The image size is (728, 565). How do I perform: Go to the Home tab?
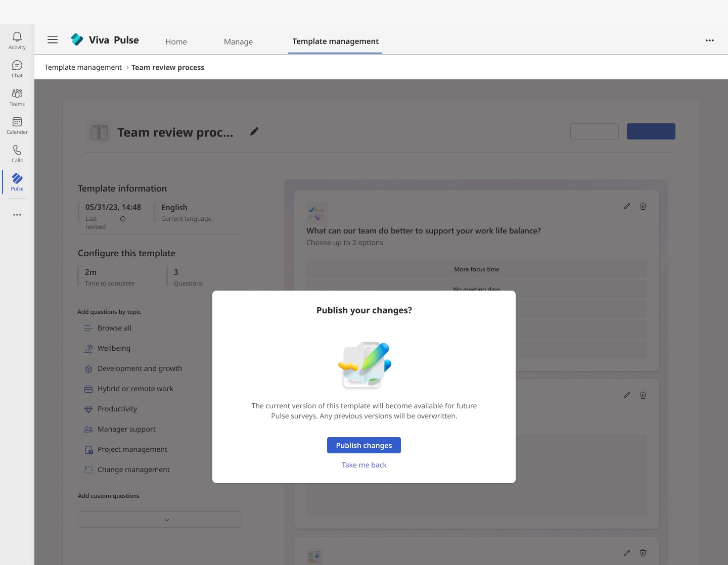pos(176,42)
